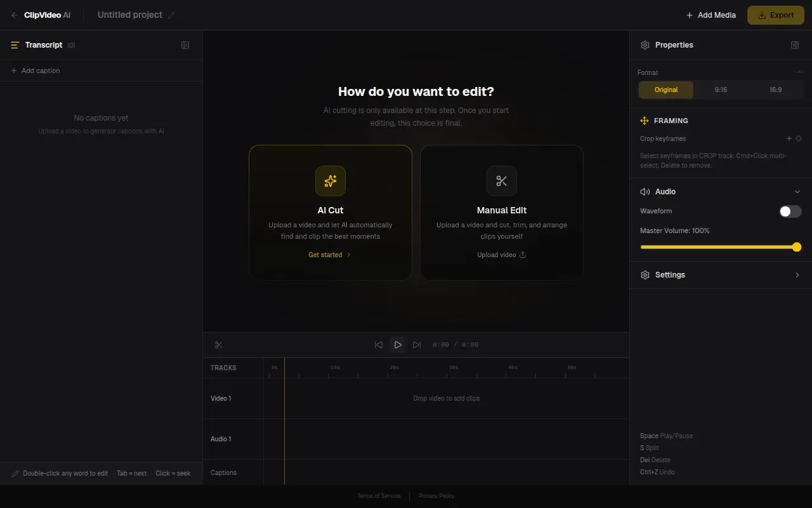Collapse the Audio section chevron
Screen dimensions: 812x508
coord(797,192)
